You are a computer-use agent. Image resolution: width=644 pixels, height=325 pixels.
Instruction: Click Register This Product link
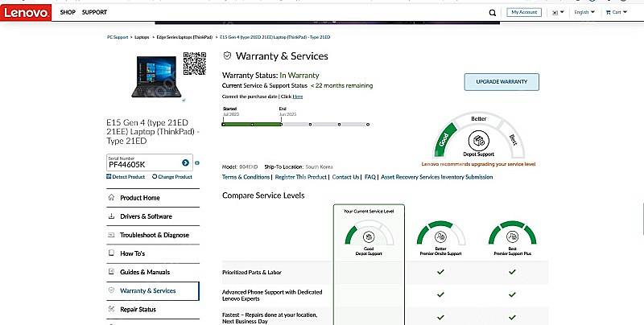300,177
